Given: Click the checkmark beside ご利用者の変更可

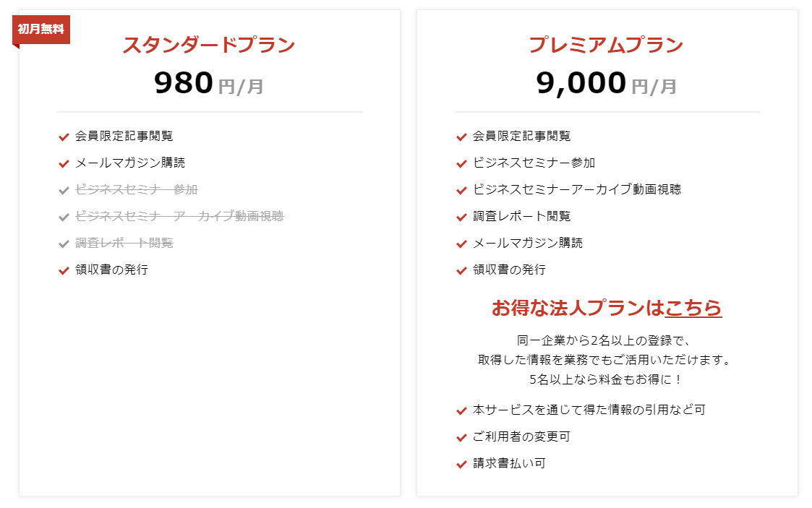Looking at the screenshot, I should [461, 437].
